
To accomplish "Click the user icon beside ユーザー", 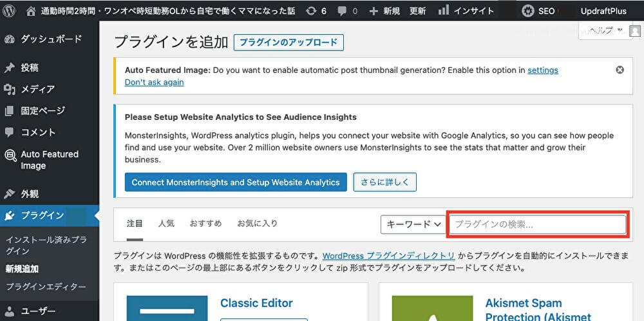I will [x=10, y=311].
